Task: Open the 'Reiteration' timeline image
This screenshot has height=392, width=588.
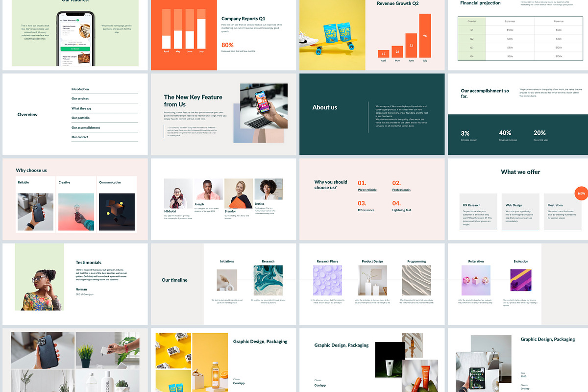Action: click(x=476, y=280)
